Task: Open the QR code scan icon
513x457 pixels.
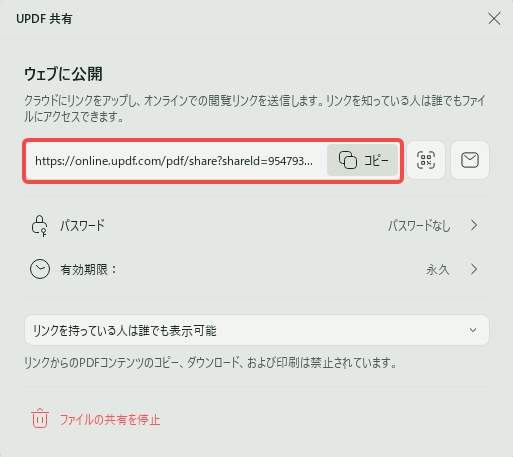Action: click(x=426, y=160)
